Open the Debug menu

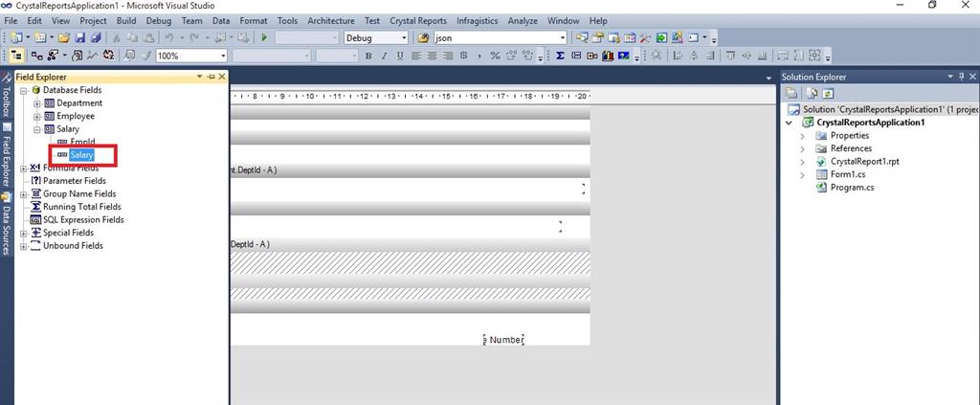159,21
